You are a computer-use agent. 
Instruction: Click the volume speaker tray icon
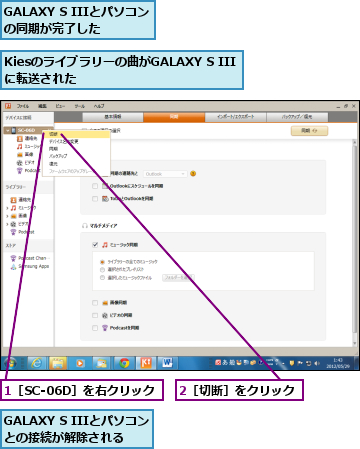tap(316, 363)
